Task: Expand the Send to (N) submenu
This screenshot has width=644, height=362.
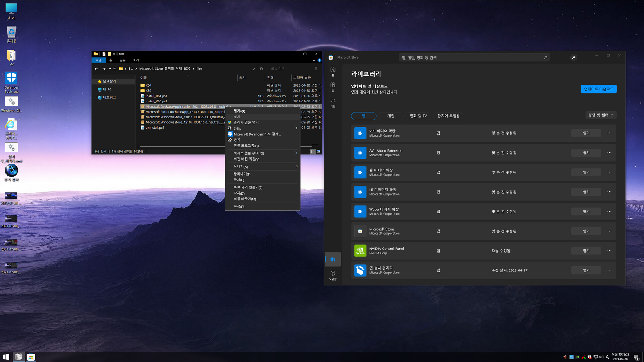Action: pos(262,166)
